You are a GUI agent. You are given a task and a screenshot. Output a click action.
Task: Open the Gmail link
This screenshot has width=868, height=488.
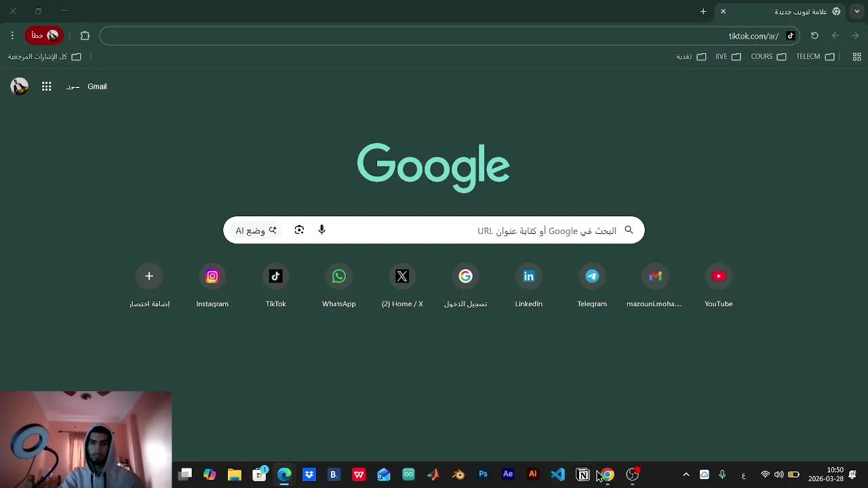97,86
